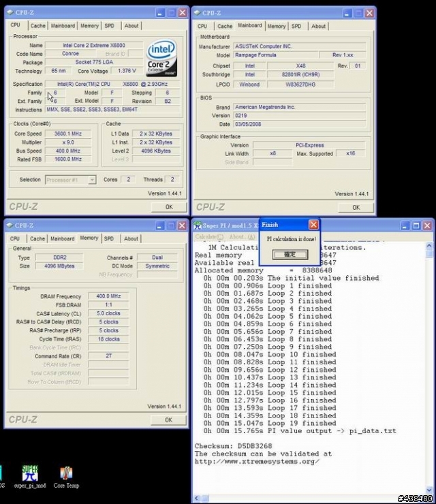Select Cache tab in Memory window
The image size is (436, 504).
click(37, 239)
